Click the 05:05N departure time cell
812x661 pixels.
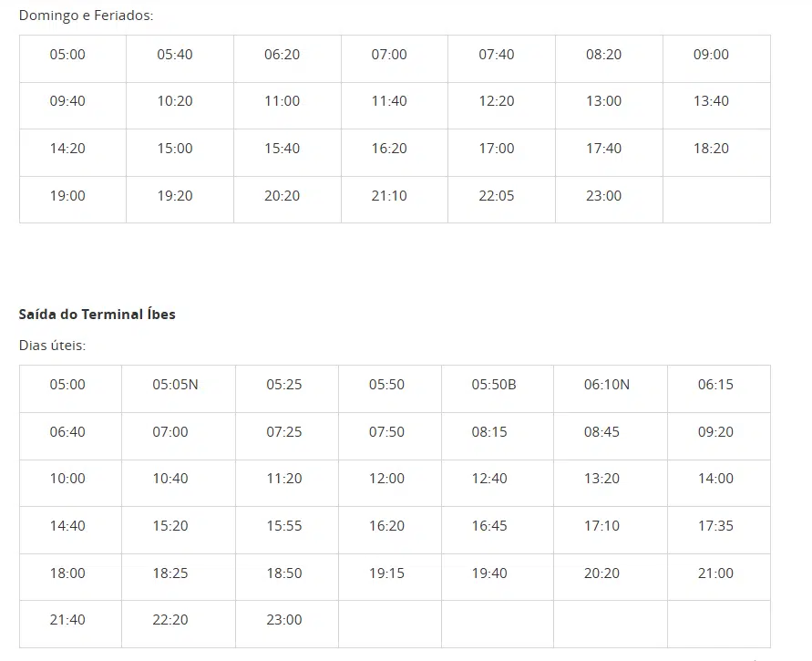click(175, 385)
